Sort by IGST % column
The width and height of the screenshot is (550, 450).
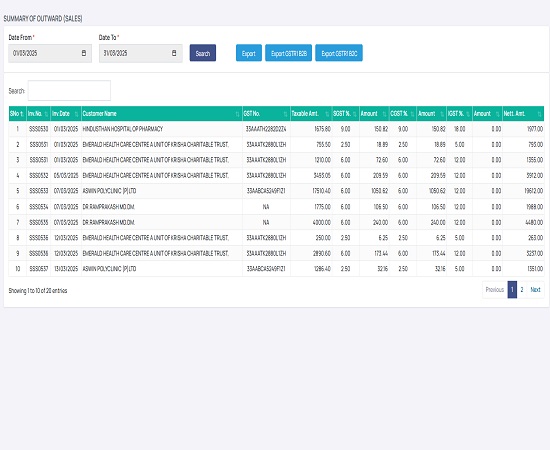[x=460, y=114]
